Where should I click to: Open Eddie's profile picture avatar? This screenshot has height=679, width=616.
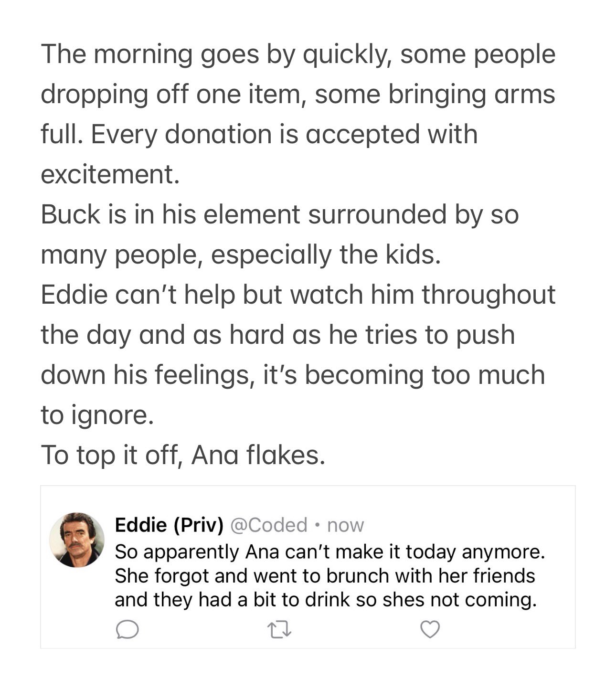77,540
